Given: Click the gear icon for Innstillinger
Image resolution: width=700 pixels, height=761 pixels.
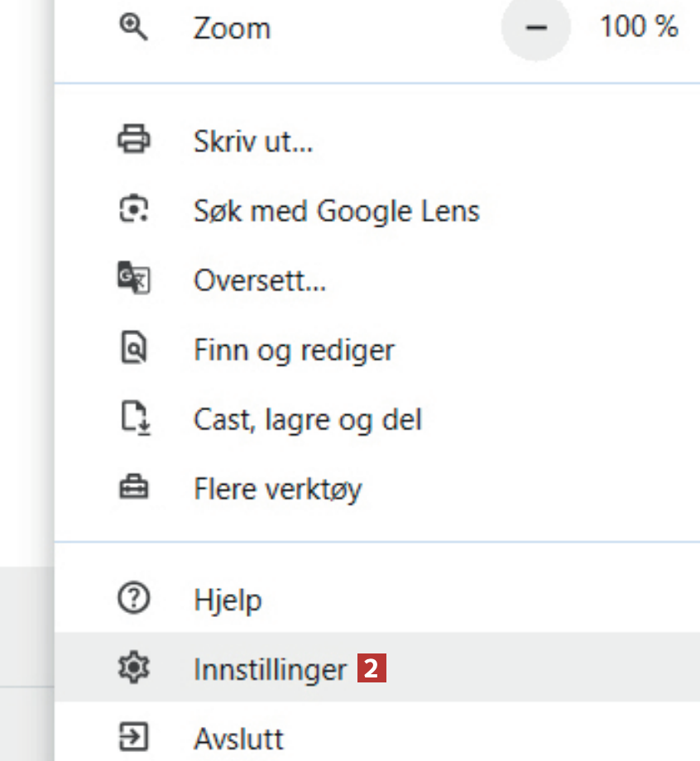Looking at the screenshot, I should pyautogui.click(x=132, y=668).
